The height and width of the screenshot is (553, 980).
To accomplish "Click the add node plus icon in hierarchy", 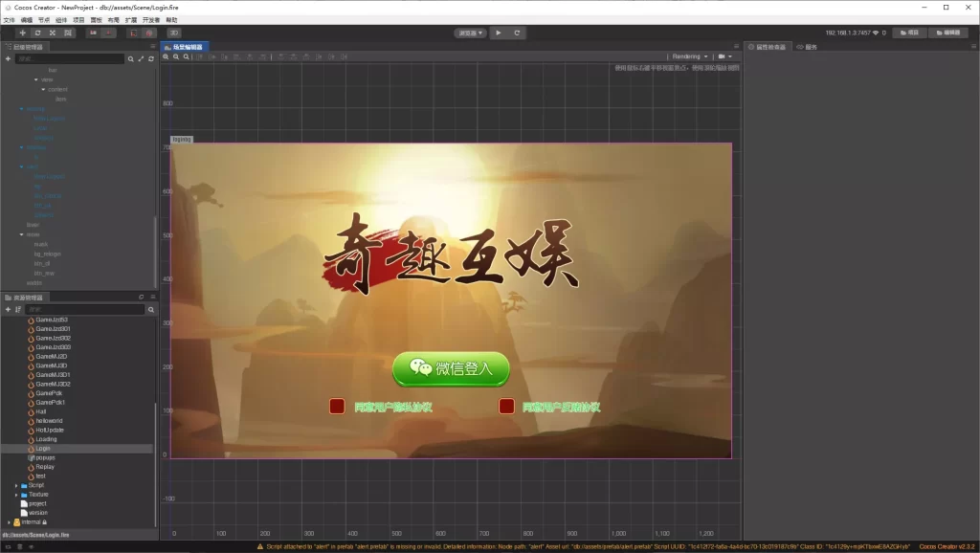I will pyautogui.click(x=8, y=58).
